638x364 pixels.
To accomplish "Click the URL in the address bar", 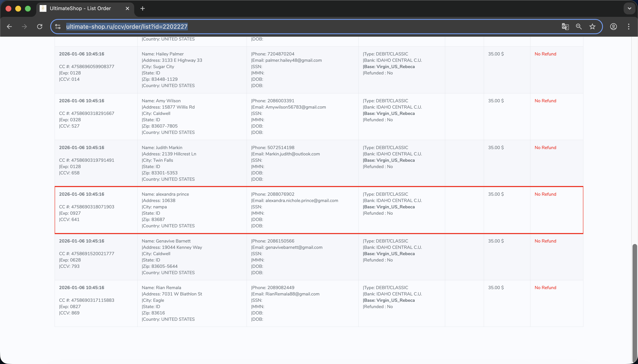I will [x=127, y=27].
